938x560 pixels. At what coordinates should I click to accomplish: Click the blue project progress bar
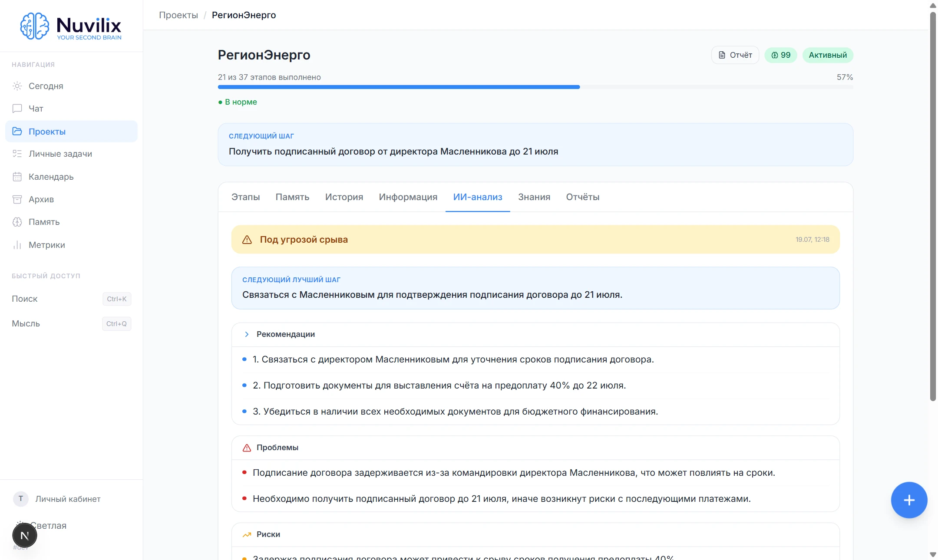tap(399, 87)
